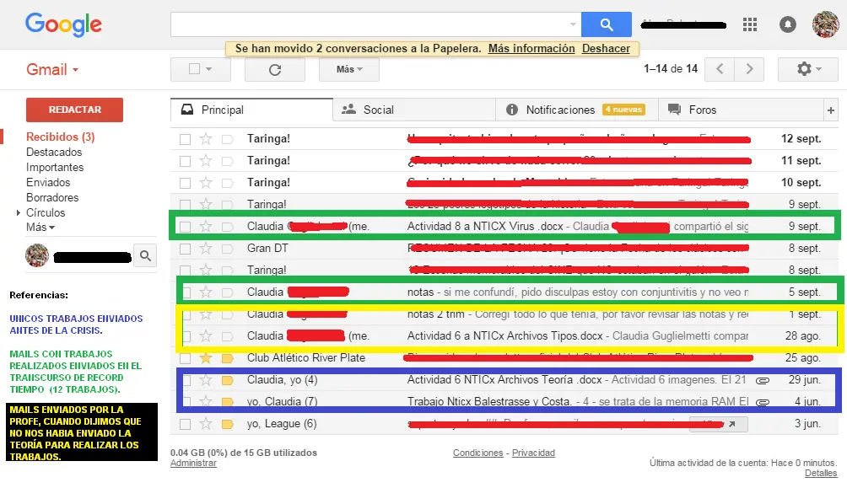This screenshot has width=847, height=504.
Task: Open the Importantes folder
Action: pyautogui.click(x=55, y=167)
